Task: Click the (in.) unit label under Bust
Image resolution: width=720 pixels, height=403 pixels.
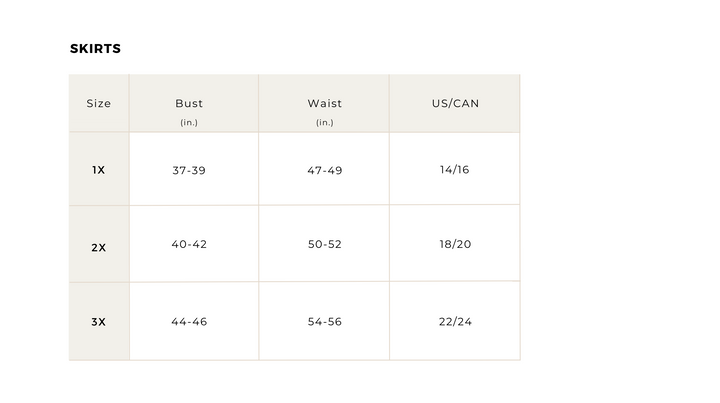Action: tap(189, 122)
